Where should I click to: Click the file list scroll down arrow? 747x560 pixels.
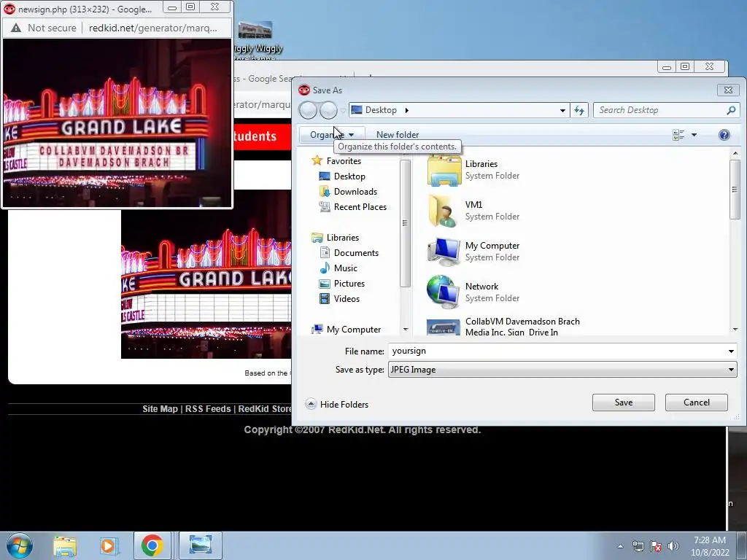tap(735, 330)
